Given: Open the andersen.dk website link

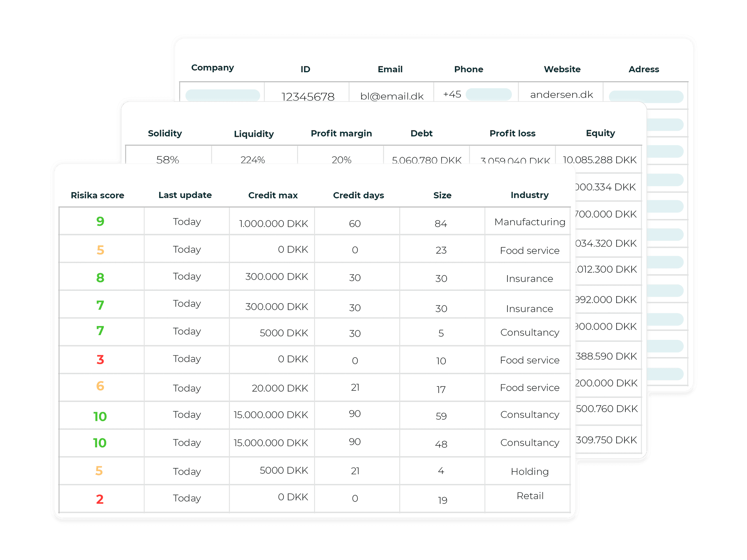Looking at the screenshot, I should [561, 94].
